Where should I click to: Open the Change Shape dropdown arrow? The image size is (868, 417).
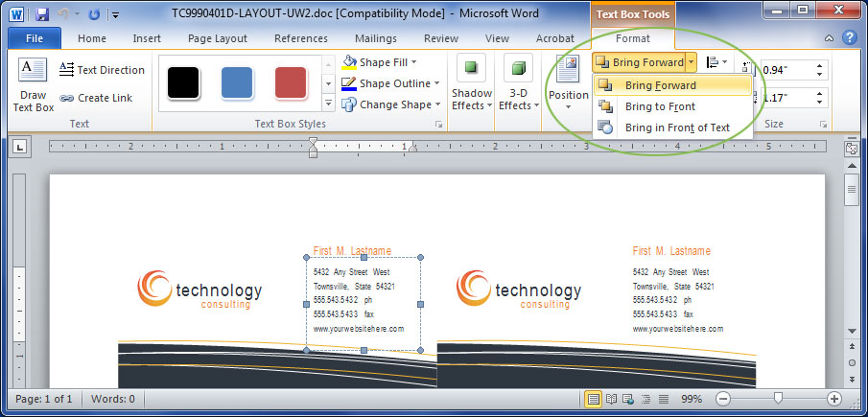(x=437, y=104)
